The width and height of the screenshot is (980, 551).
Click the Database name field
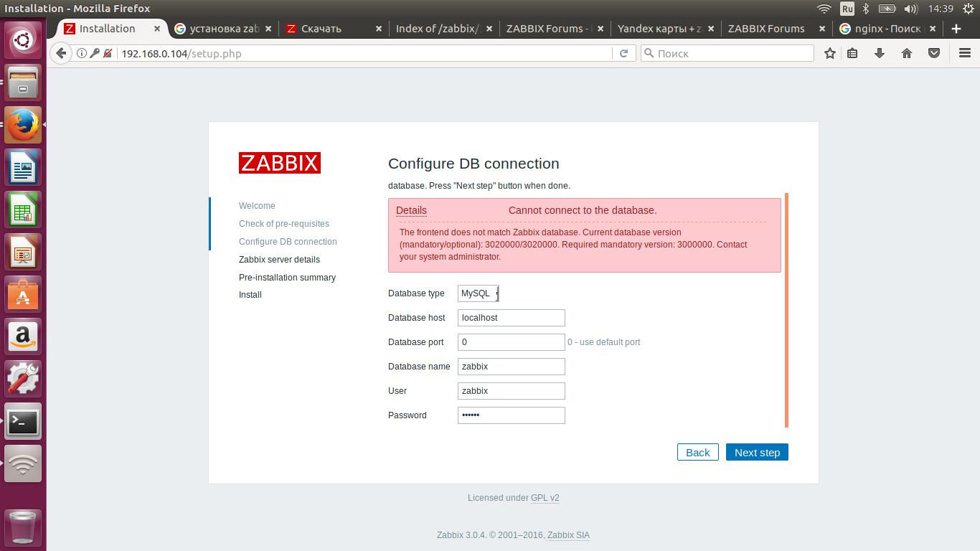click(x=512, y=367)
